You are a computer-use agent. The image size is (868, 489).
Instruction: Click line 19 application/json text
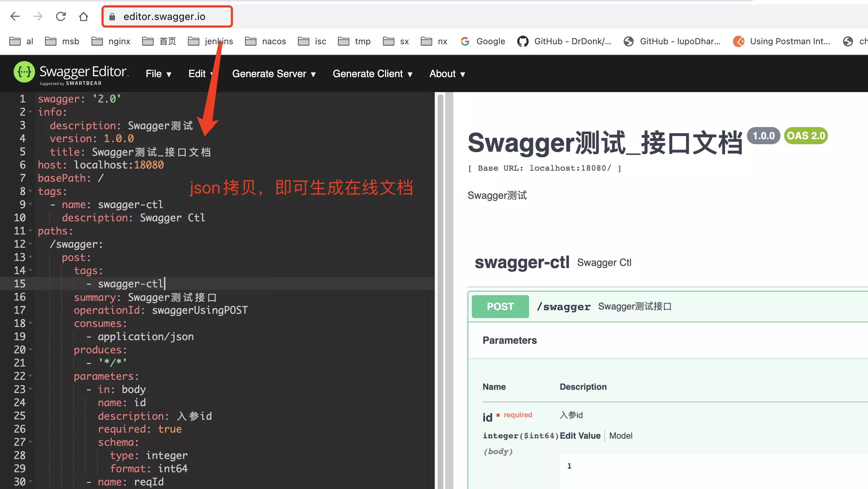(x=146, y=337)
